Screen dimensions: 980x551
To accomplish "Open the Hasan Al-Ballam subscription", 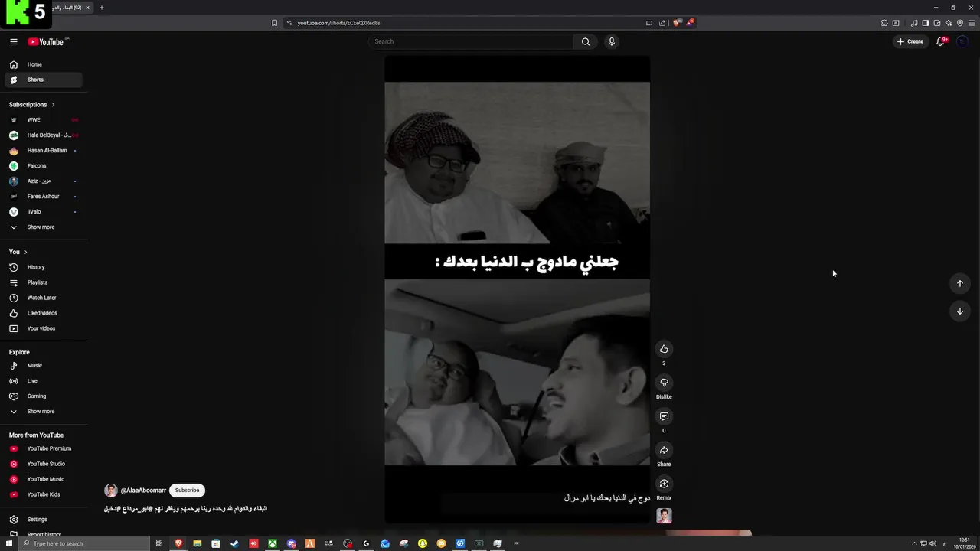I will tap(44, 151).
